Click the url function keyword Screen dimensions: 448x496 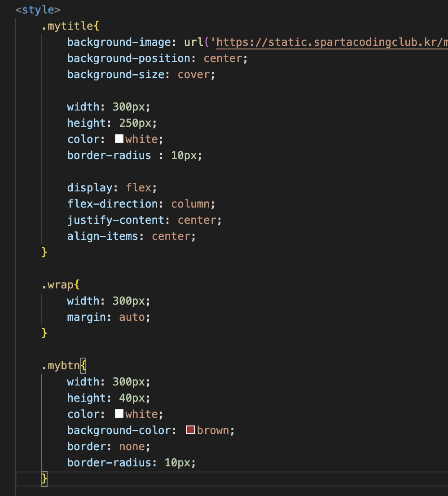[x=193, y=42]
